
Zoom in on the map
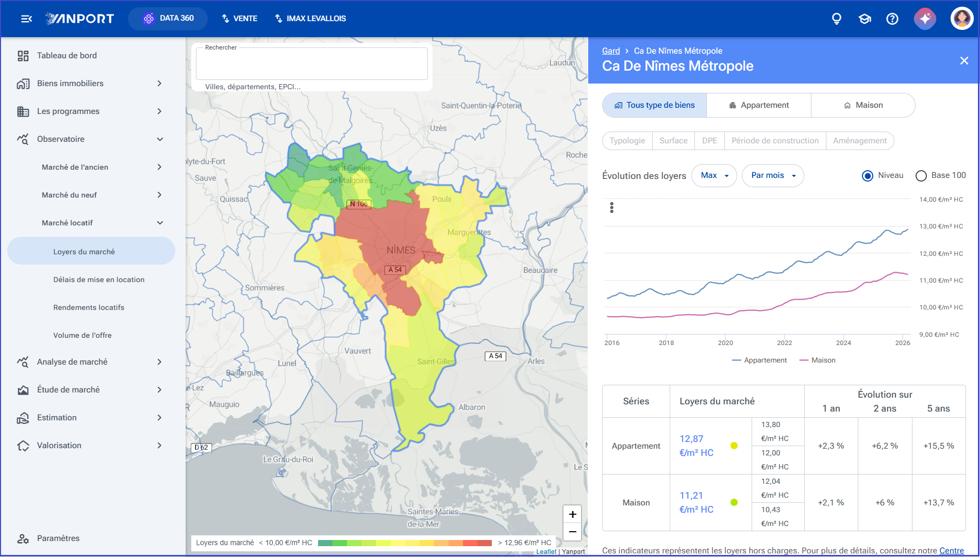pos(573,514)
